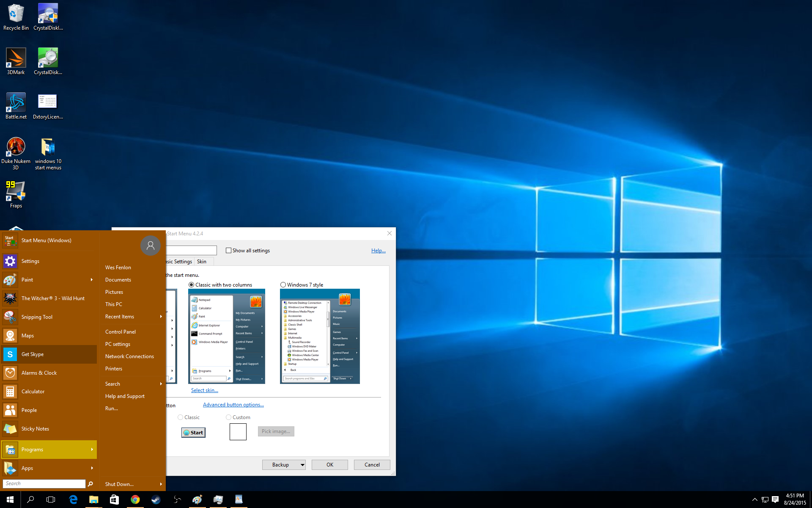Click the user account avatar in the start menu

click(x=150, y=246)
